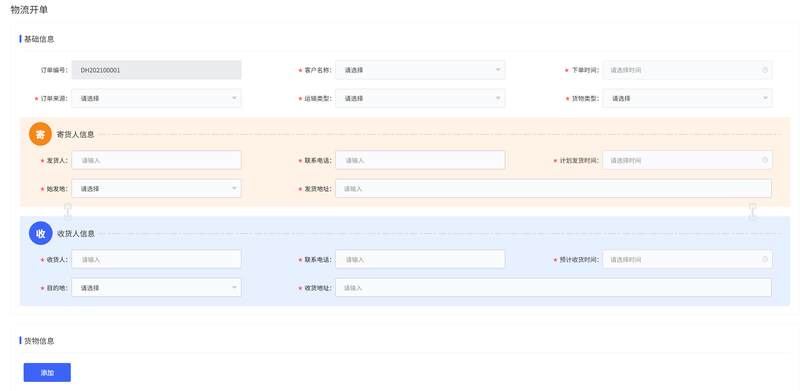Click the clock icon in 下单时间 field
This screenshot has width=800, height=391.
(x=765, y=70)
